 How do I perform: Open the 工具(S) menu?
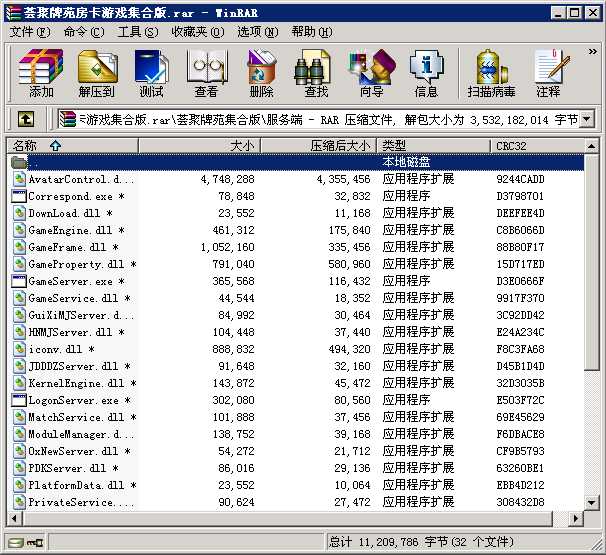tap(138, 32)
